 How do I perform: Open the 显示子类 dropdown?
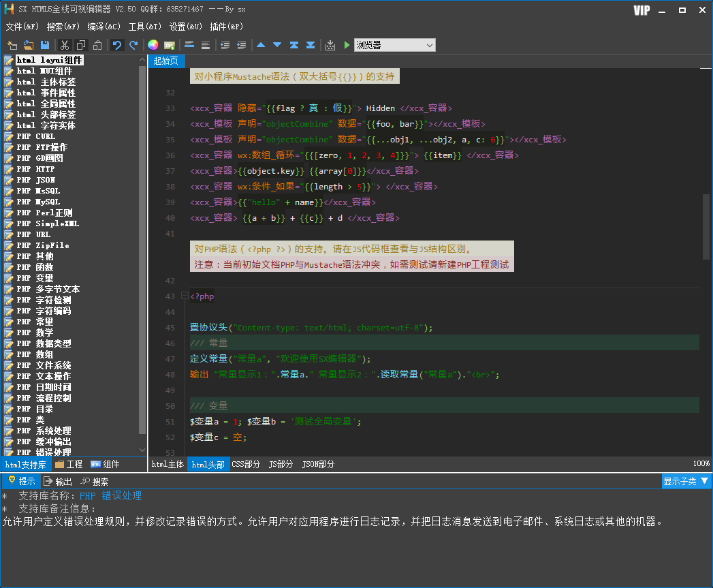coord(686,482)
